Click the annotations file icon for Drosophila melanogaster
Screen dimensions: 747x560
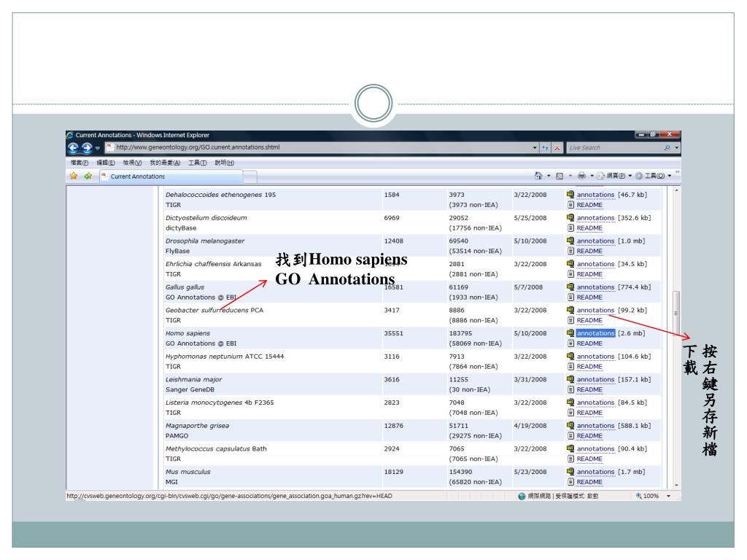pos(570,241)
